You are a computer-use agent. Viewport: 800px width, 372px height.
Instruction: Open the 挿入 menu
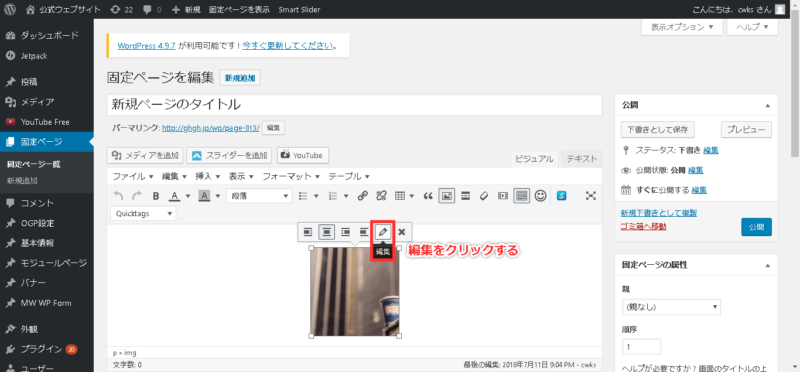pos(208,176)
